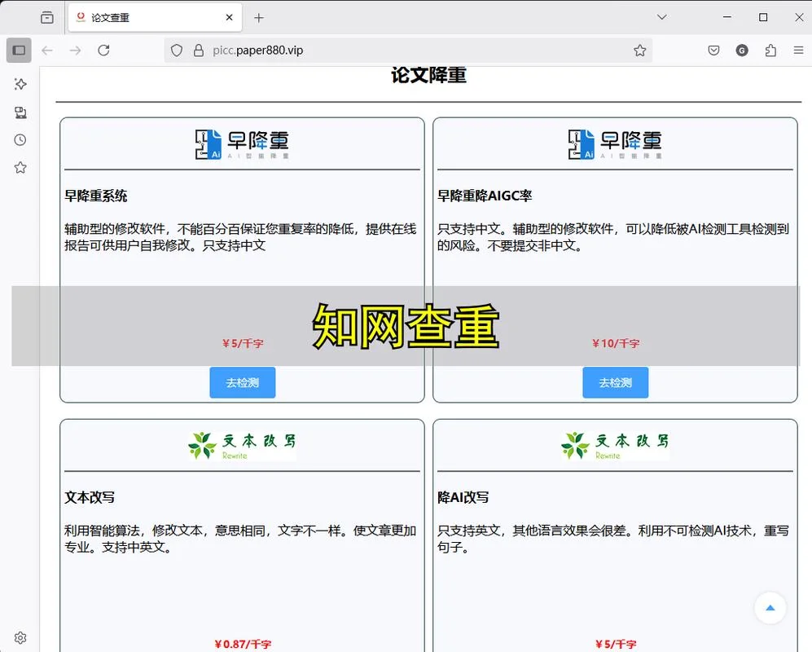Image resolution: width=812 pixels, height=652 pixels.
Task: Click 去检测 under 早降重降AIGC率
Action: pos(615,382)
